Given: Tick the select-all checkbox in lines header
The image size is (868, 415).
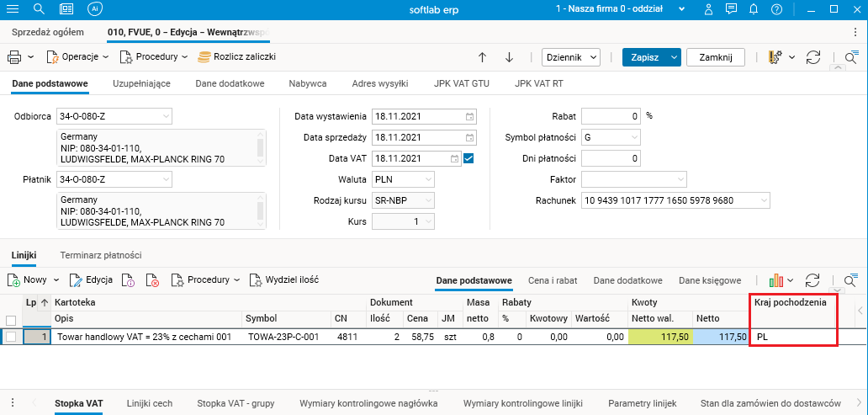Looking at the screenshot, I should (11, 320).
